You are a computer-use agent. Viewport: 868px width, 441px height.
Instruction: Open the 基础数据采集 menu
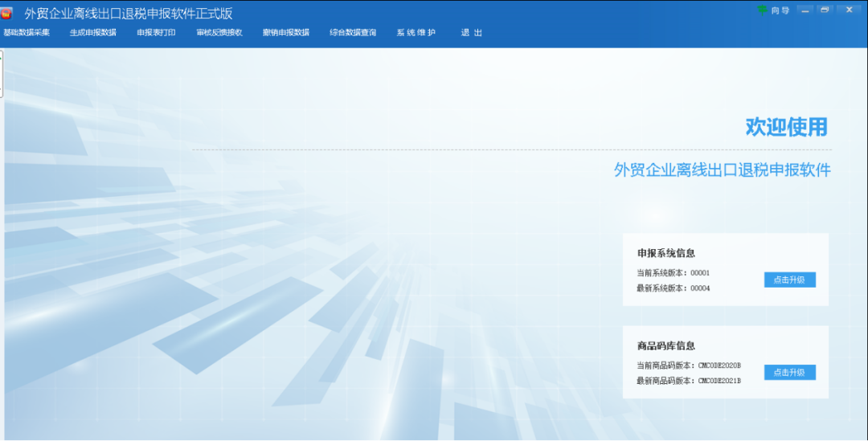[x=27, y=33]
